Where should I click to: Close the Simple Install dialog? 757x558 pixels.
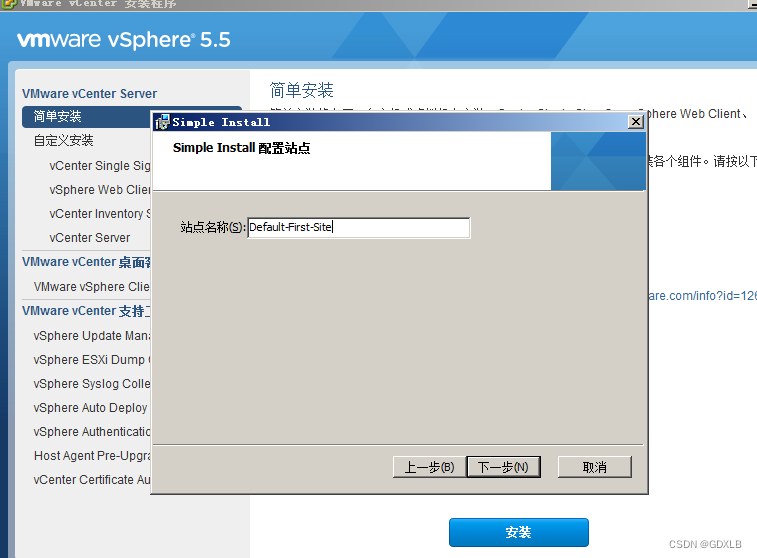(x=636, y=122)
